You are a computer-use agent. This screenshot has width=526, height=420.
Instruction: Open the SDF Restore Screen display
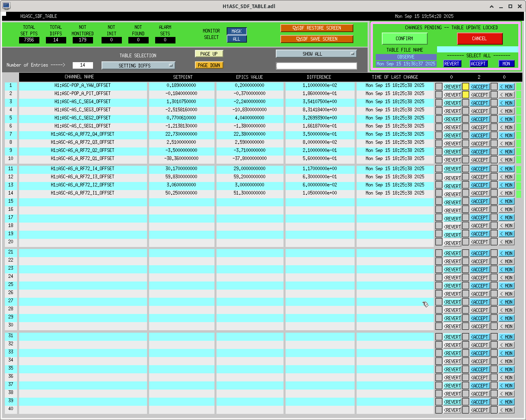[316, 28]
